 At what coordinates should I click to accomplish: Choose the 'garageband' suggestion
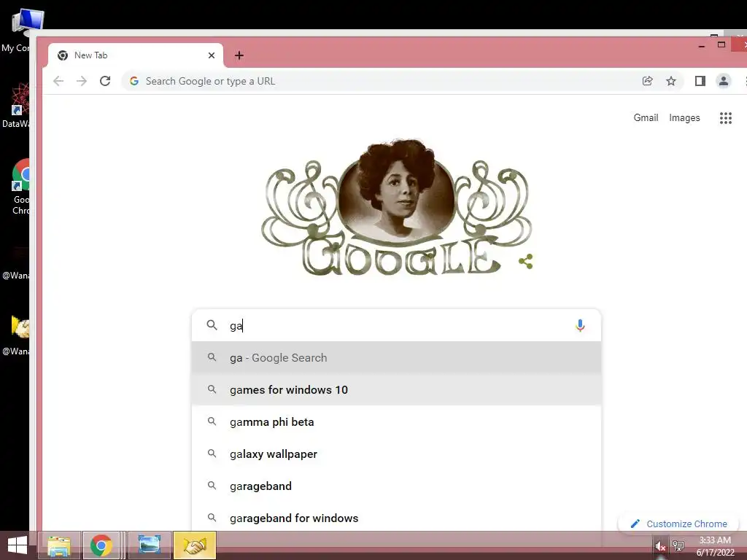396,486
